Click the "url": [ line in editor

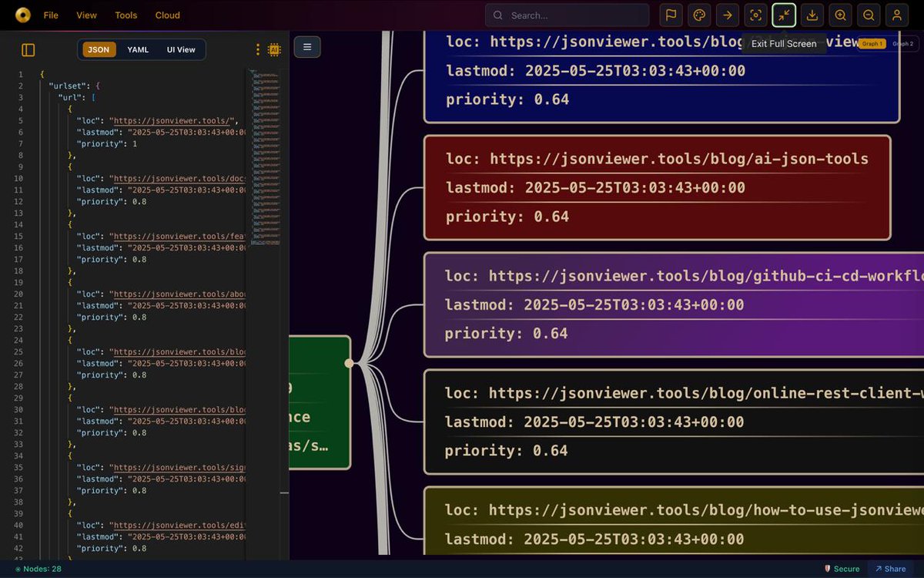pos(77,98)
